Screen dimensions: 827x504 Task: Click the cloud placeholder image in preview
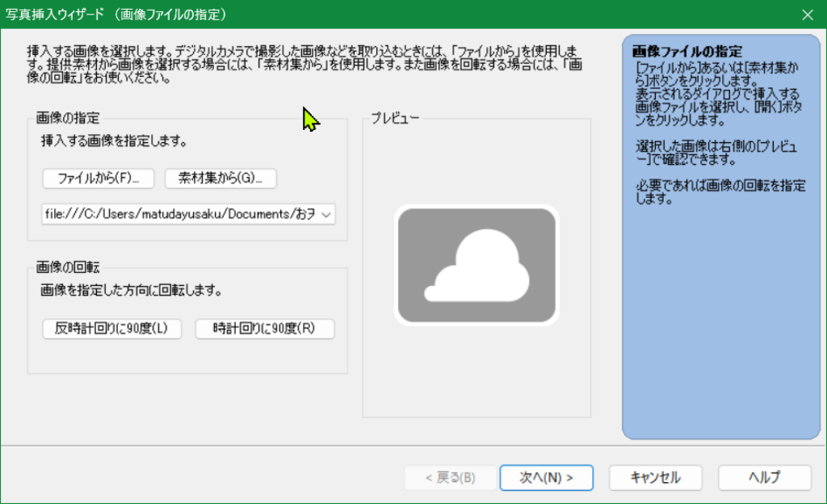pos(476,266)
